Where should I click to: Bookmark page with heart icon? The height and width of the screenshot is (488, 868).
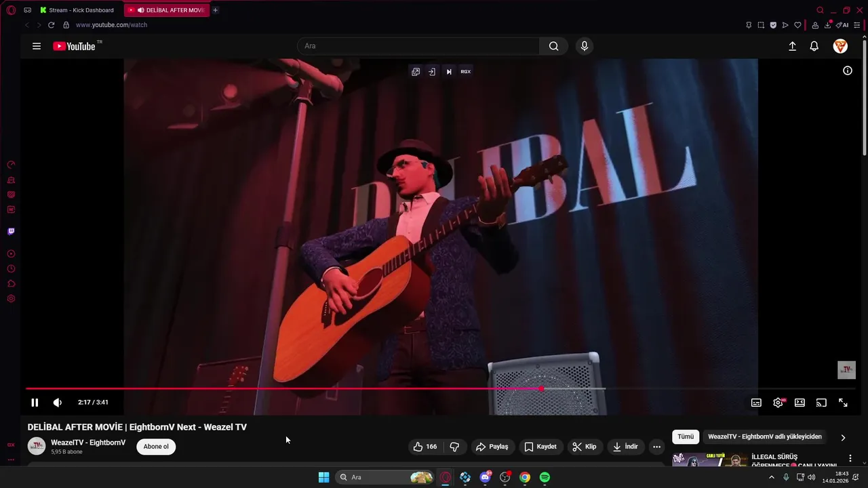(797, 25)
